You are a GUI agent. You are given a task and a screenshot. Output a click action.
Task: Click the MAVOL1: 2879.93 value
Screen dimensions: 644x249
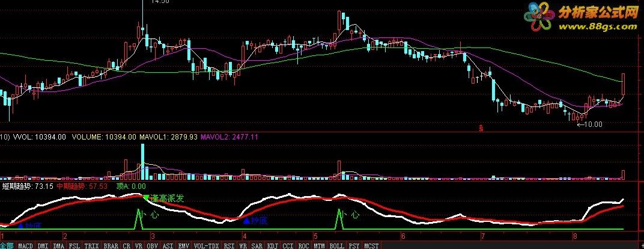168,137
